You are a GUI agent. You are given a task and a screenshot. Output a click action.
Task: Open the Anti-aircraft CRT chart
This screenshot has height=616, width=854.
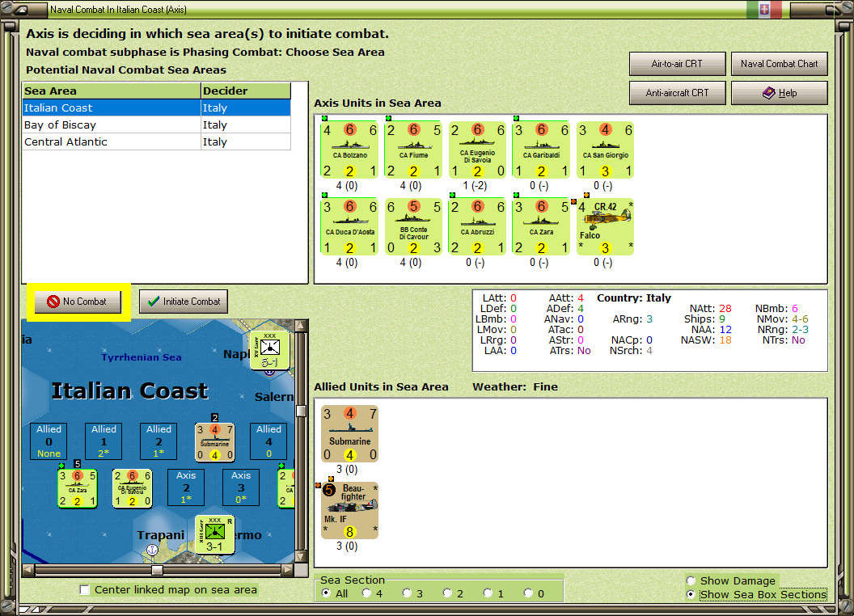pyautogui.click(x=677, y=93)
